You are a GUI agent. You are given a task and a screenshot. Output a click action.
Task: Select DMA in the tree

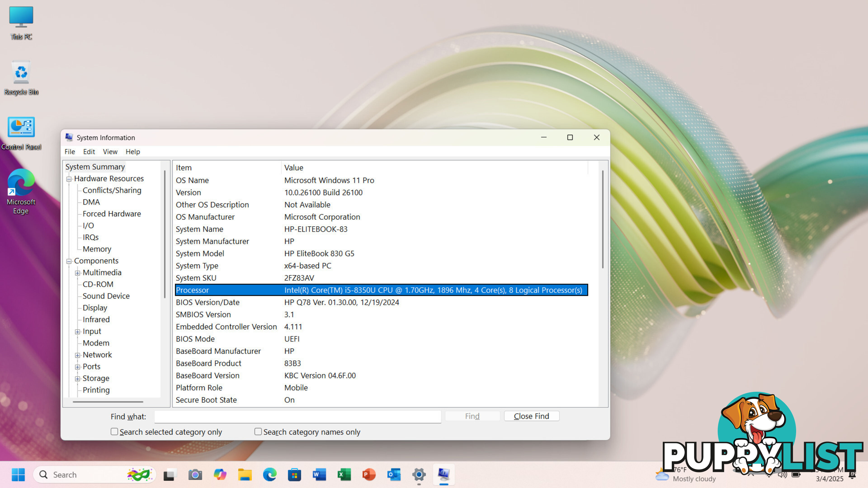[x=91, y=202]
